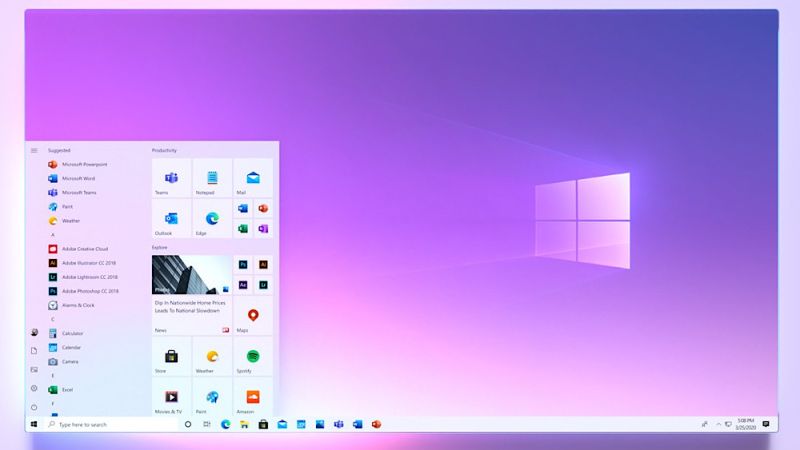800x450 pixels.
Task: Open Microsoft Powerpoint from the Suggested list
Action: 78,164
